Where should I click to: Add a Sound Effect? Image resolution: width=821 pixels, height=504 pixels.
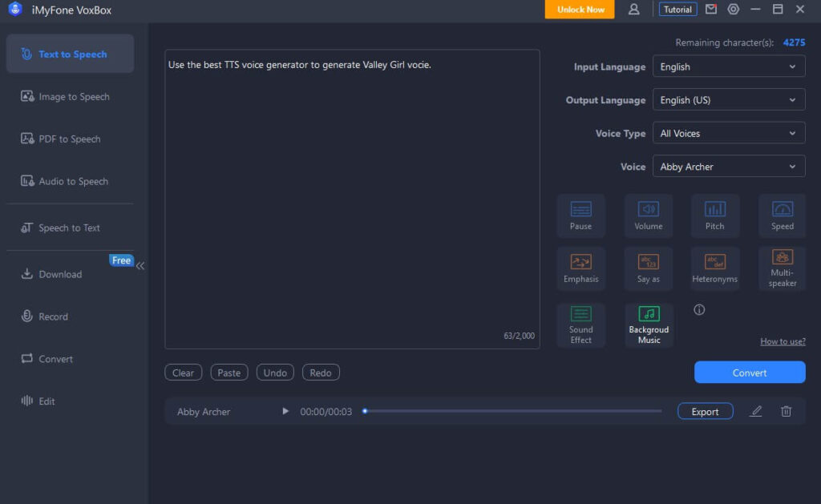[580, 325]
